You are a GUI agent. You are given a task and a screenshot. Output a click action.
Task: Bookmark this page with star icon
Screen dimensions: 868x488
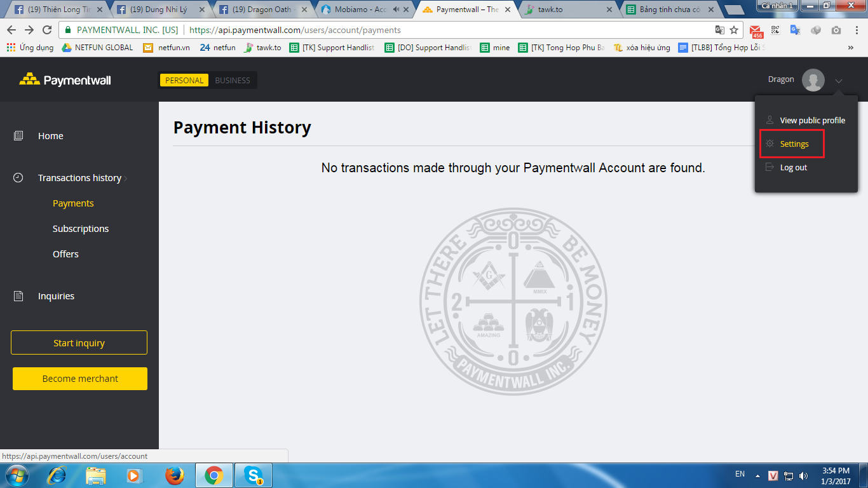click(x=734, y=30)
